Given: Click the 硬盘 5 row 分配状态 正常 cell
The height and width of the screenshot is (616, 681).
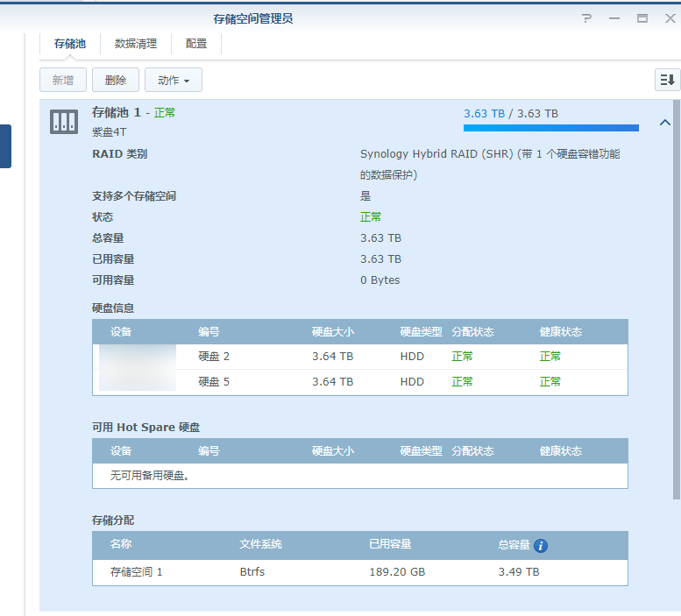Looking at the screenshot, I should click(x=462, y=382).
